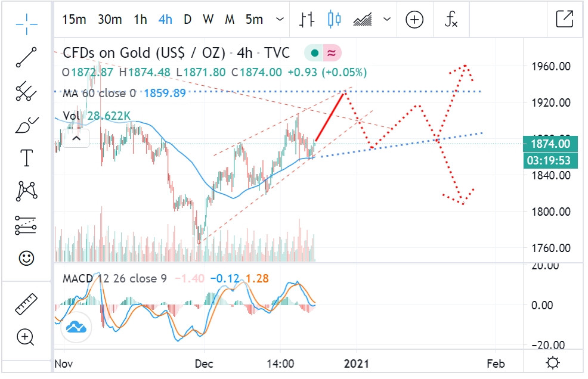The height and width of the screenshot is (379, 588).
Task: Select the crosshair cursor tool
Action: [x=26, y=23]
